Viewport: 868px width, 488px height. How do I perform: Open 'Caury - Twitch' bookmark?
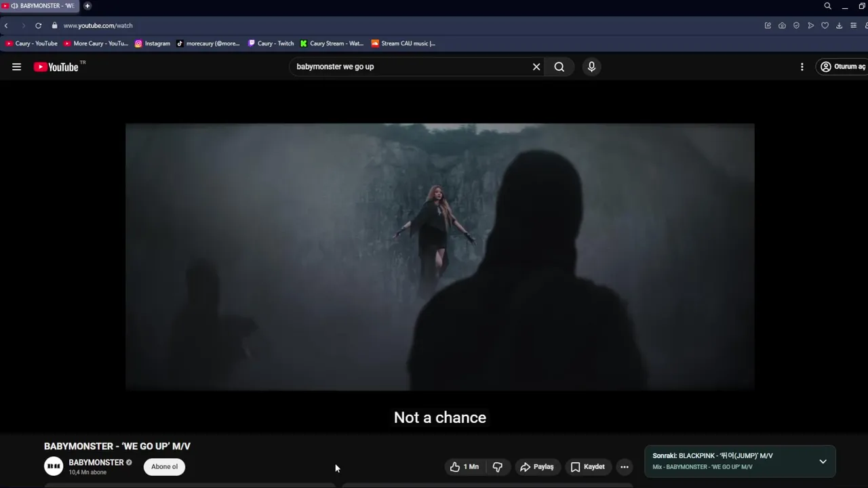[x=271, y=43]
